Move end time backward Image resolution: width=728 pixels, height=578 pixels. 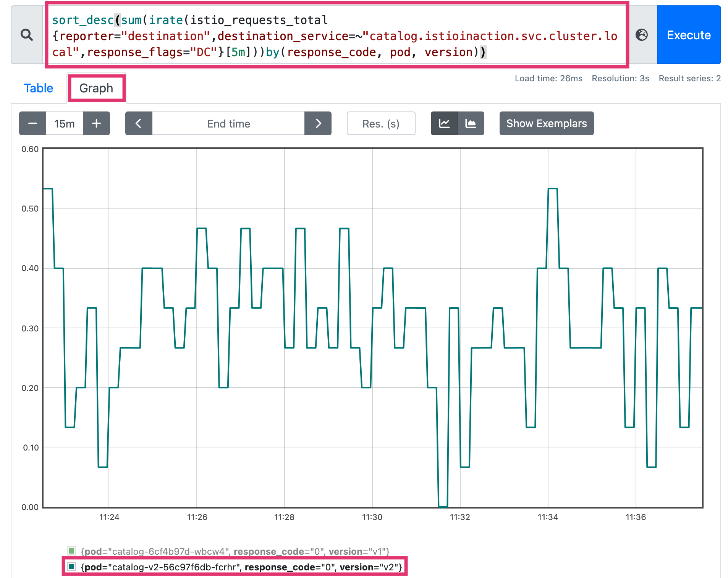[139, 123]
